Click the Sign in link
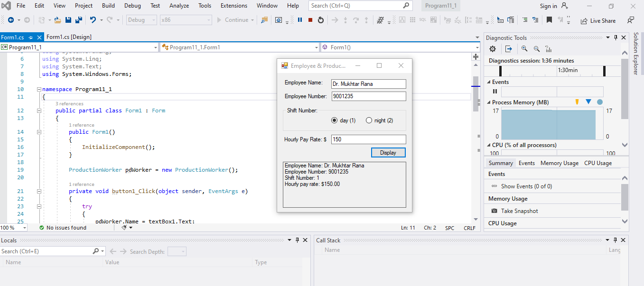The image size is (644, 286). [548, 6]
